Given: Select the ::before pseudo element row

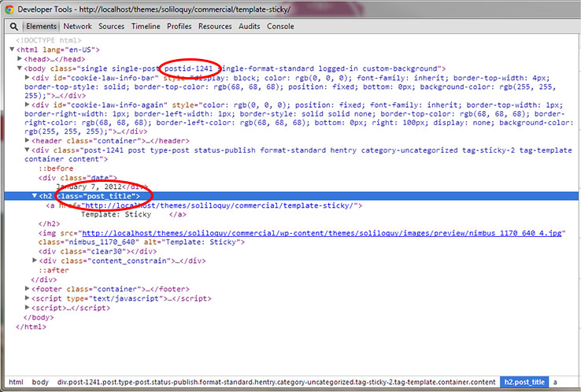Looking at the screenshot, I should pos(56,168).
